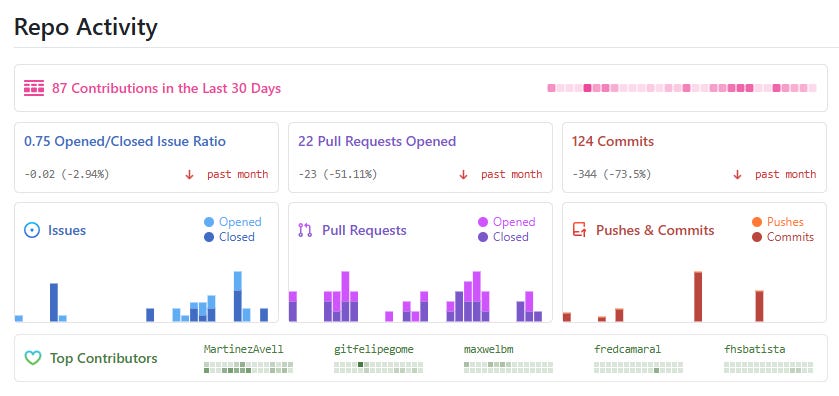
Task: Toggle the Closed pull requests legend dot
Action: point(483,237)
